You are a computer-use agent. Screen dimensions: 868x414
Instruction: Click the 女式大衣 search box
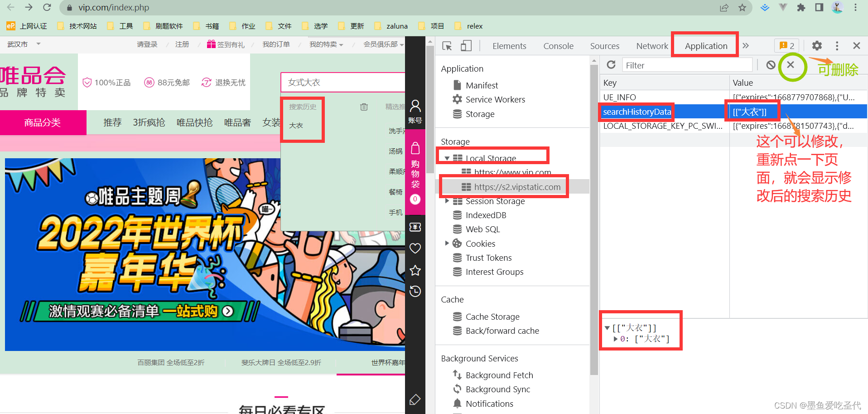click(343, 83)
